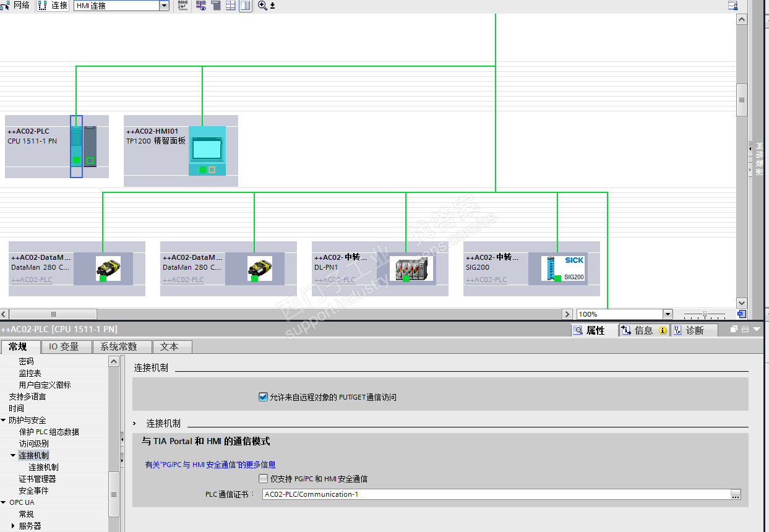Click the page break toolbar icon
Image resolution: width=769 pixels, height=532 pixels.
tap(216, 6)
